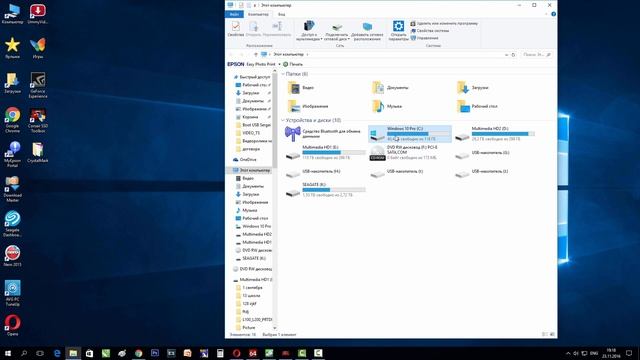640x360 pixels.
Task: Click the EPSON Print button
Action: (293, 64)
